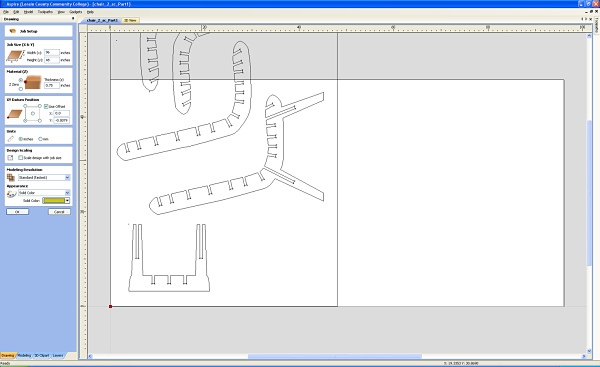Restore the inner document window

click(592, 11)
